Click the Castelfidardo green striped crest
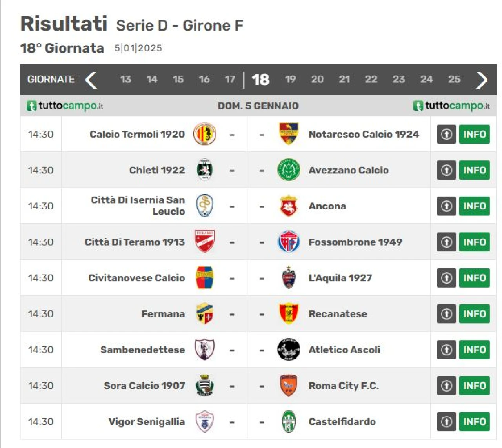 pos(289,421)
